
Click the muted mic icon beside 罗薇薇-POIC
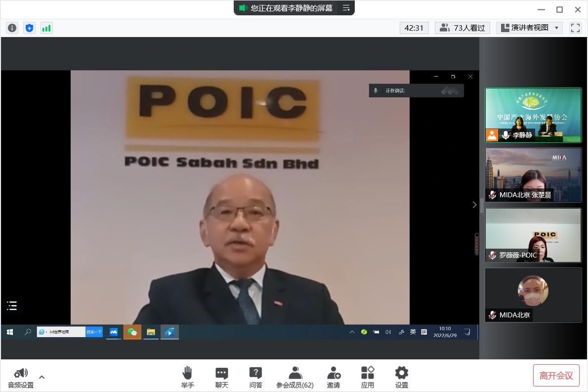(492, 255)
